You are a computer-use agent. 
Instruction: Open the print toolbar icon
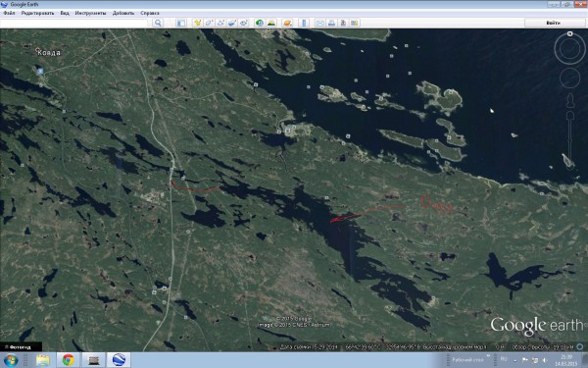pos(331,23)
